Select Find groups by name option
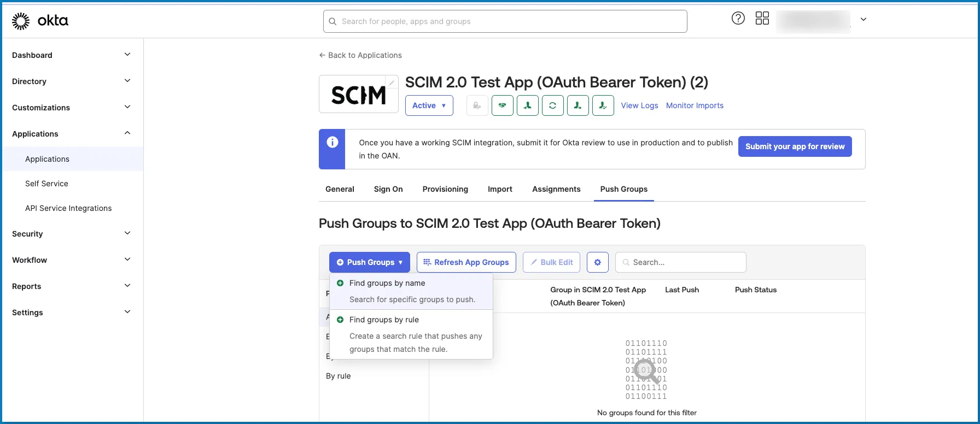The width and height of the screenshot is (980, 424). (387, 283)
